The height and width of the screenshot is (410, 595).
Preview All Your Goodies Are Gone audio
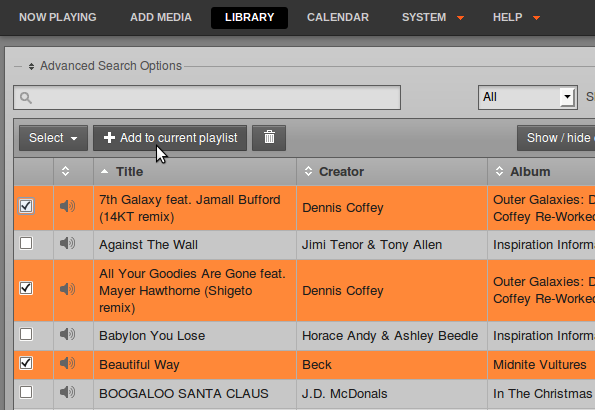tap(68, 289)
